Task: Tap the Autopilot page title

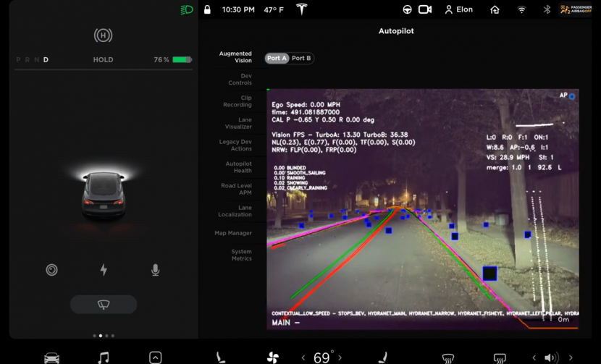Action: coord(396,31)
